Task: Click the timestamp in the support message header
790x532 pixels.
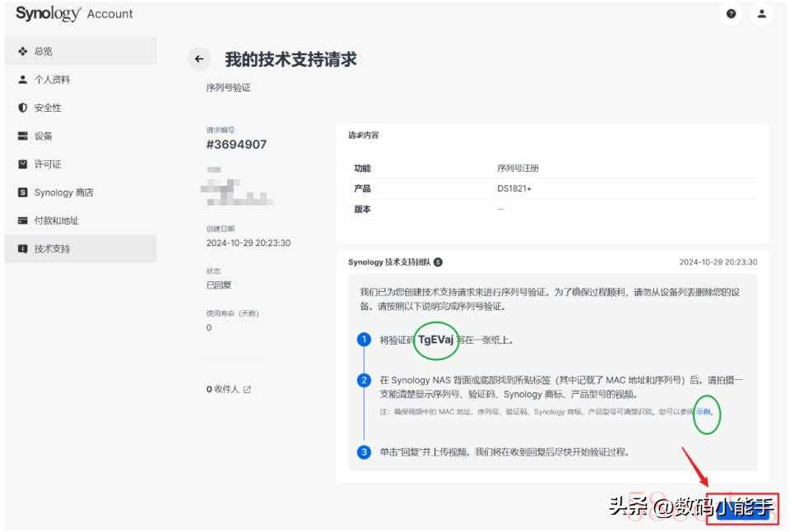Action: (x=718, y=261)
